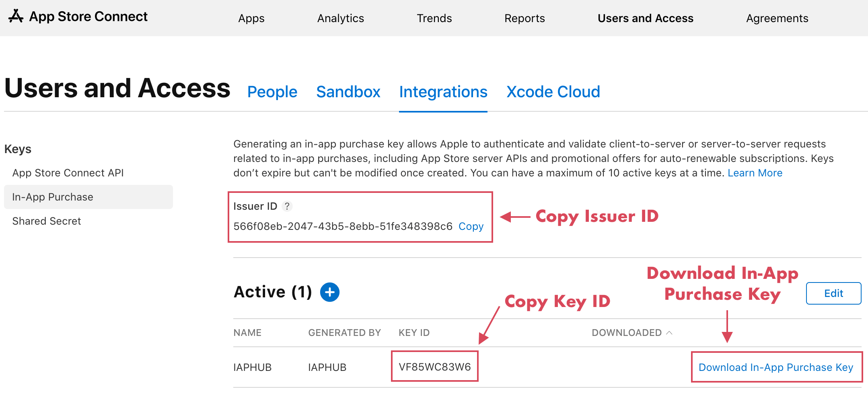
Task: Open the Analytics navigation item
Action: pyautogui.click(x=341, y=18)
